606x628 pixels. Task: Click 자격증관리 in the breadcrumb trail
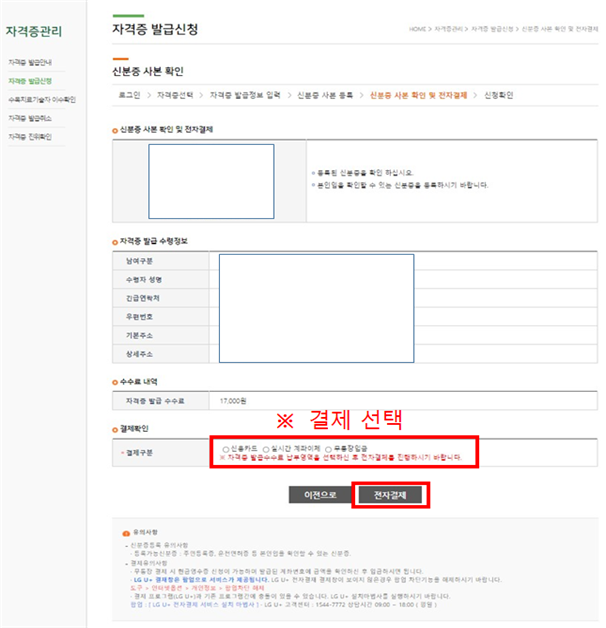pyautogui.click(x=448, y=29)
